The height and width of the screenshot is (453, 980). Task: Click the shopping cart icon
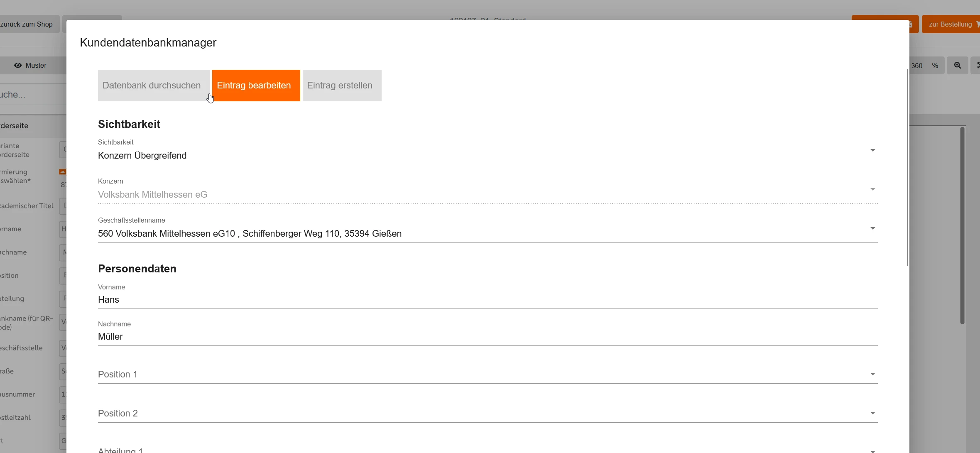point(978,24)
